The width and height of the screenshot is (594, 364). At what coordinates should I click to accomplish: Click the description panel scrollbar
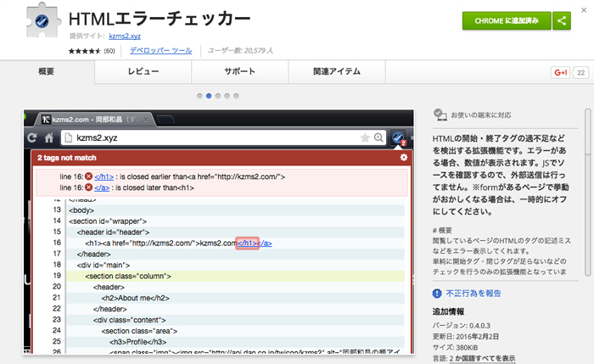click(x=587, y=193)
